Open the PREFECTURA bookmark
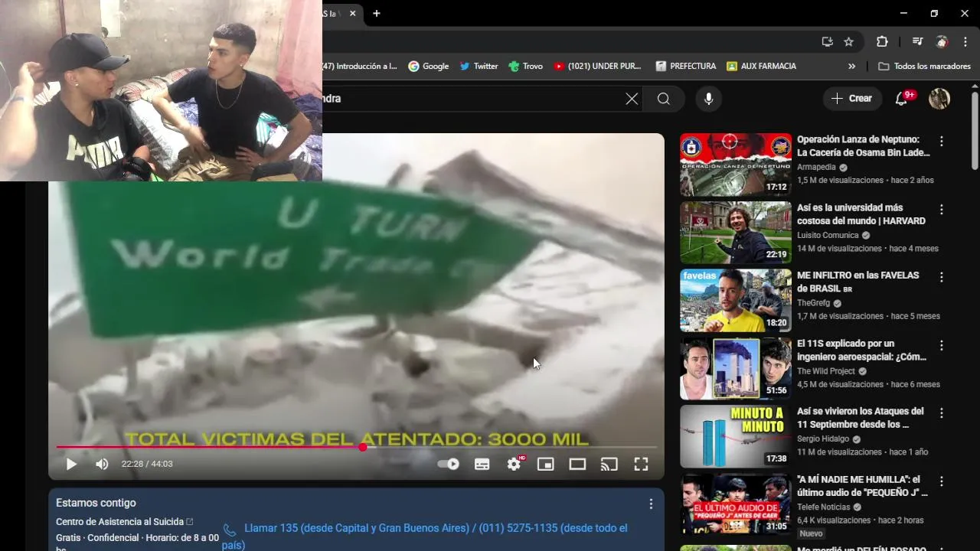980x551 pixels. coord(686,67)
